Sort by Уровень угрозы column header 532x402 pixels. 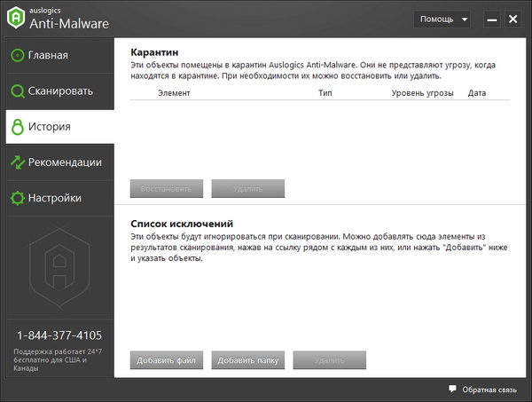coord(421,92)
